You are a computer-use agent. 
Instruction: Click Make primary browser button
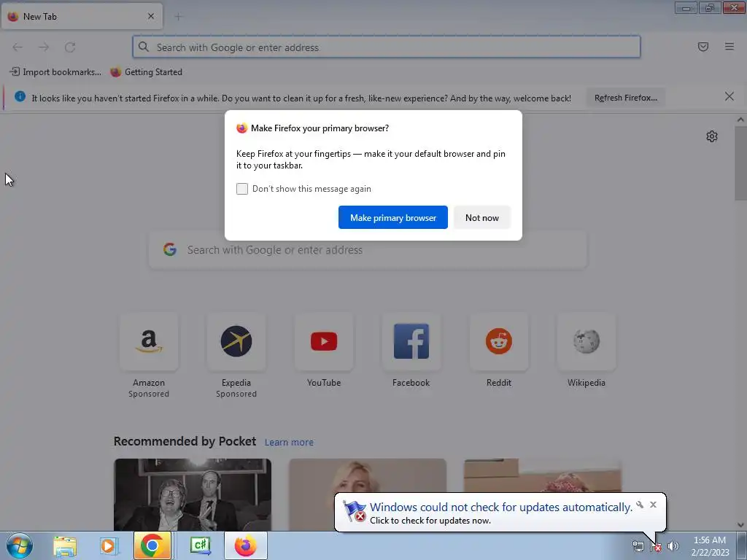[393, 217]
